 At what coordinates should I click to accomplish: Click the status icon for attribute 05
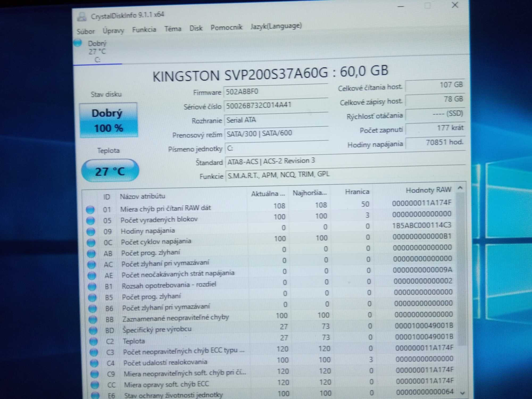pyautogui.click(x=90, y=221)
